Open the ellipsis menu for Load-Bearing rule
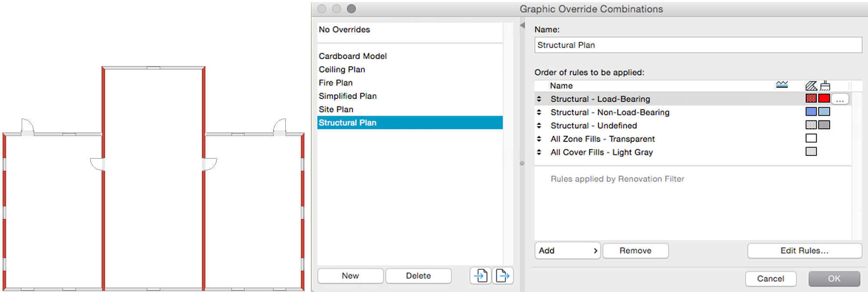868x292 pixels. [840, 100]
